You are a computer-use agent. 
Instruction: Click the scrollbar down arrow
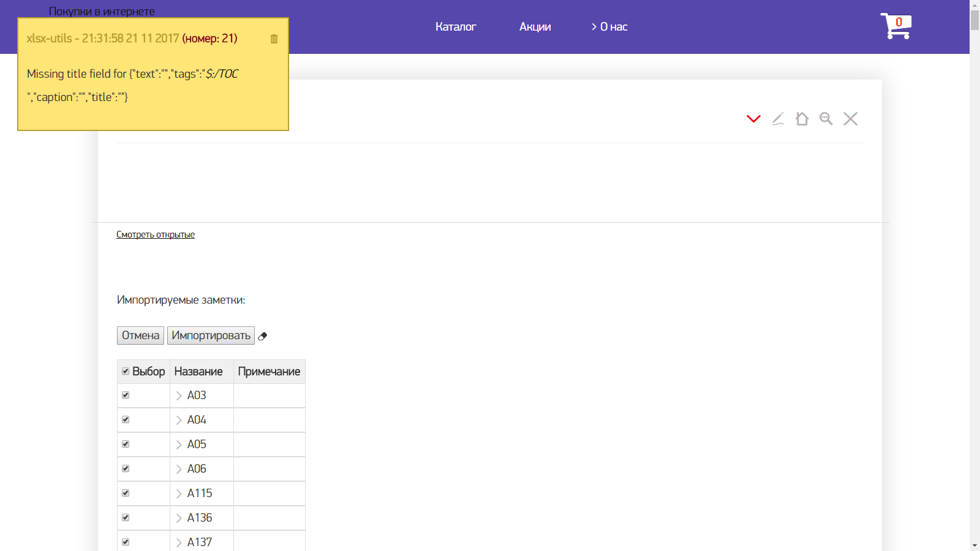974,545
